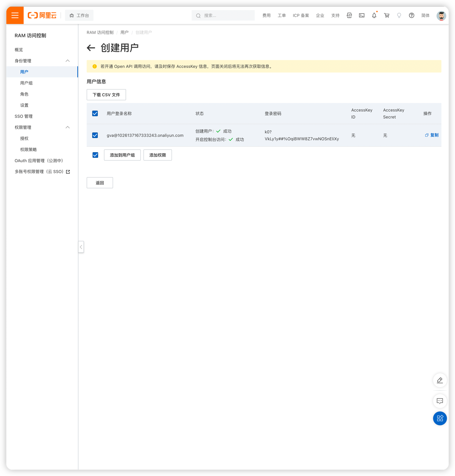Image resolution: width=455 pixels, height=476 pixels.
Task: Open the feedback chat bubble icon
Action: [x=440, y=401]
